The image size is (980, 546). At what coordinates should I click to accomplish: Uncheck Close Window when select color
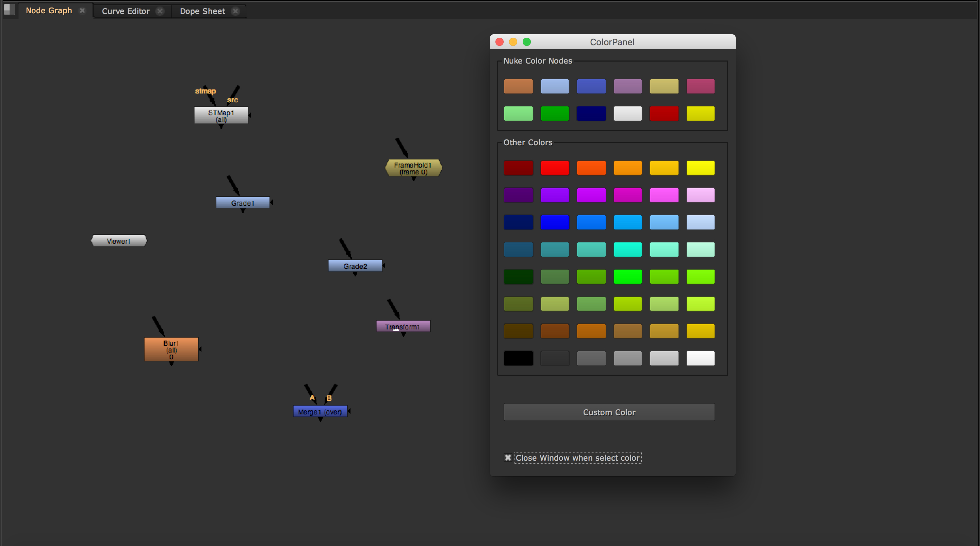click(x=507, y=457)
